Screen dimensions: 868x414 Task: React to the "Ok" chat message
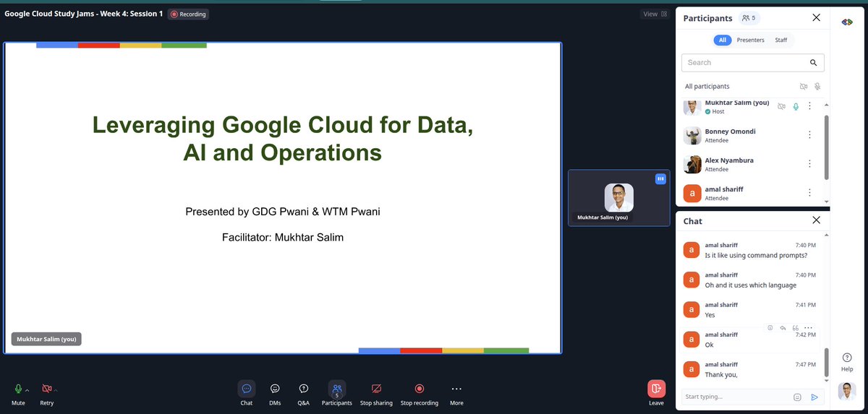(770, 328)
